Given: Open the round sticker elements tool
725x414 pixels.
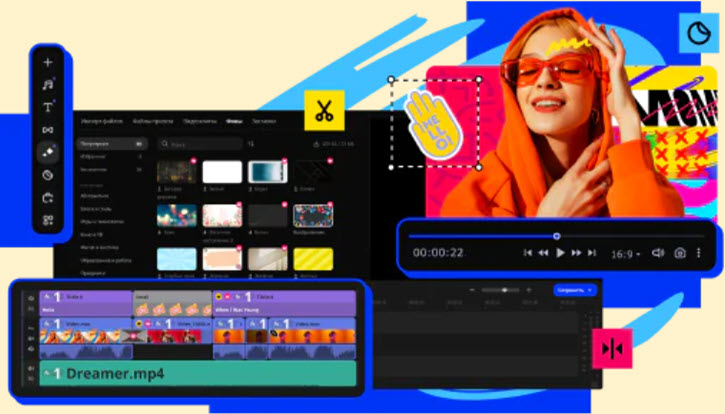Looking at the screenshot, I should (48, 175).
